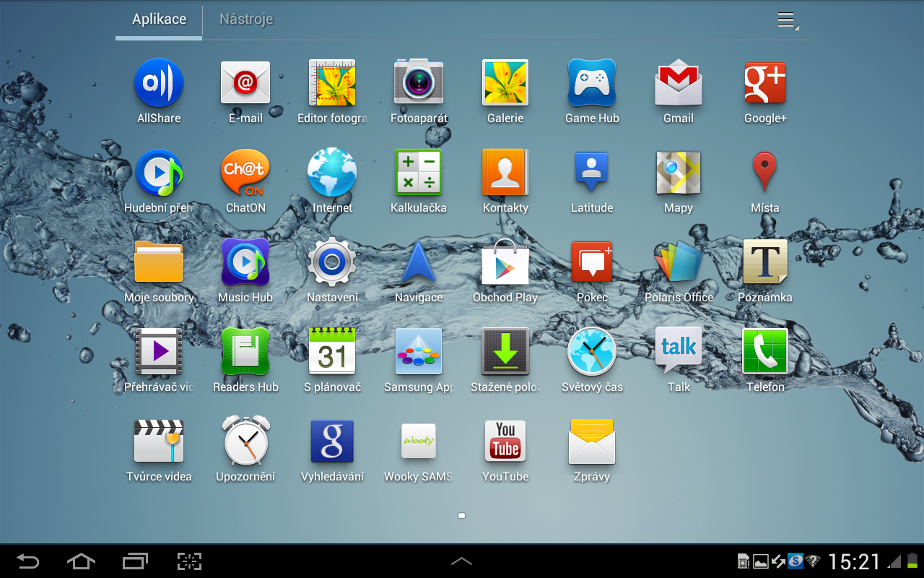The height and width of the screenshot is (578, 924).
Task: Launch the Mapy maps app
Action: pyautogui.click(x=679, y=172)
